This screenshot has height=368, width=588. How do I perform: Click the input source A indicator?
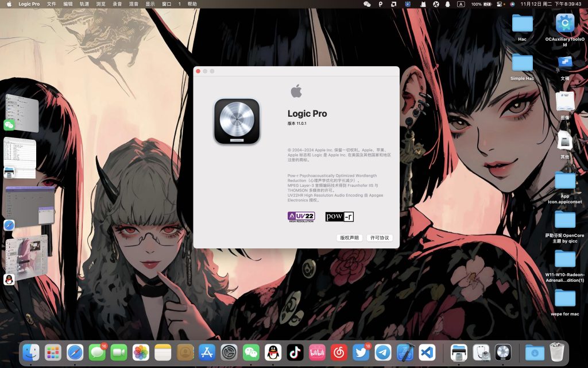click(x=461, y=4)
